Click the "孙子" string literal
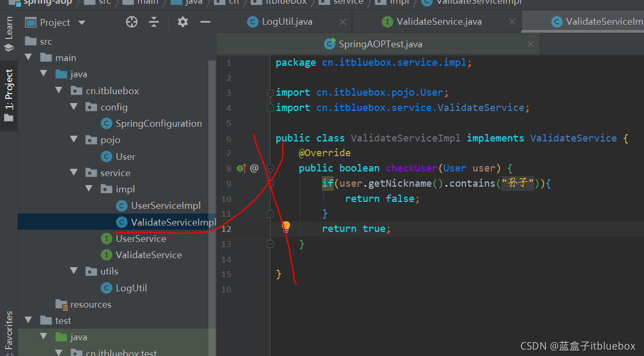The width and height of the screenshot is (644, 356). click(518, 184)
